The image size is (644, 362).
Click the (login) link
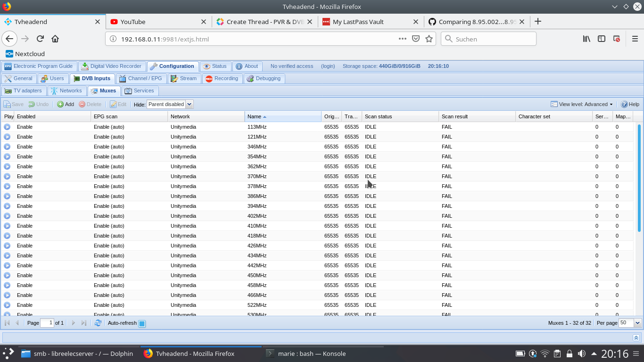click(328, 66)
